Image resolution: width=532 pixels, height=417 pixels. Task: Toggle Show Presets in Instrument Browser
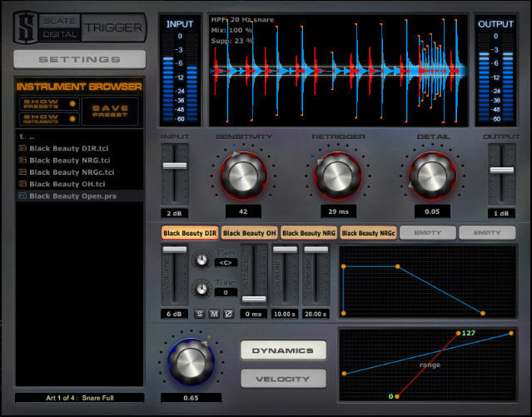click(x=49, y=104)
